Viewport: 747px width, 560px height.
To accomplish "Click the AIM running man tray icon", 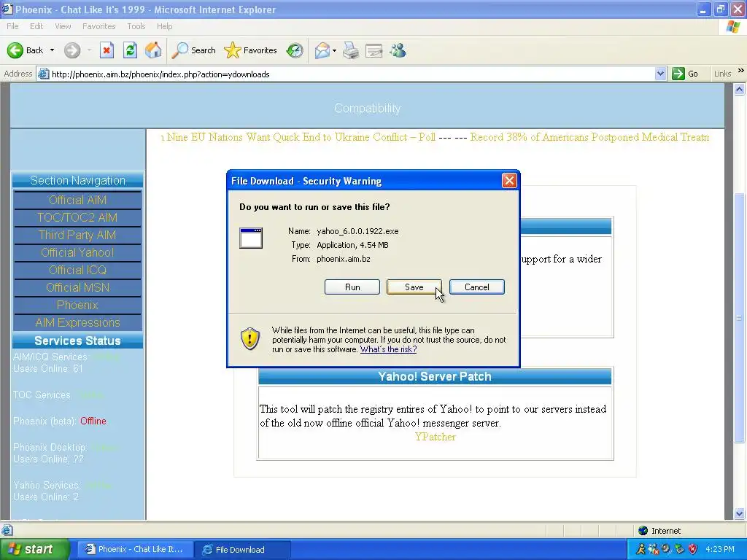I will 641,549.
